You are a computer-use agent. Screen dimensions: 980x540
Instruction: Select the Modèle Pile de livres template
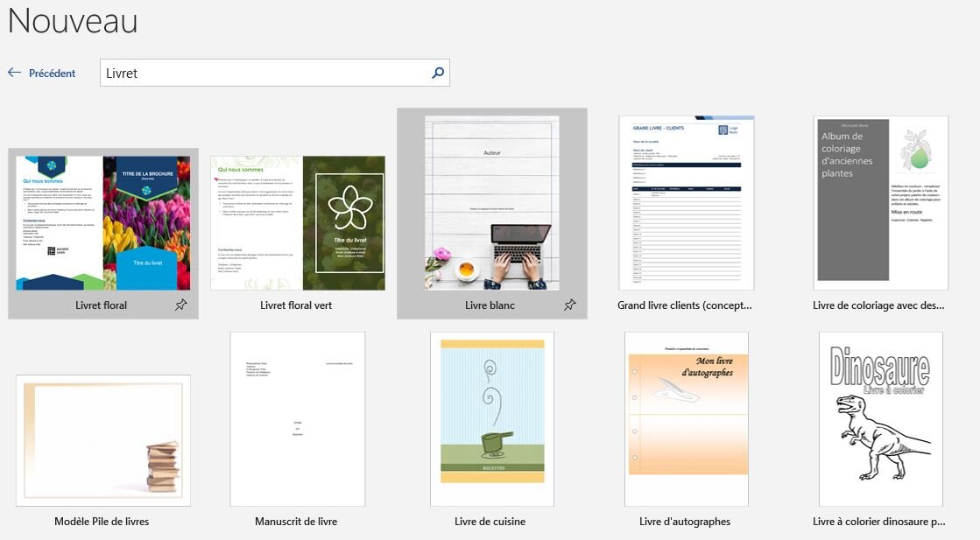[102, 440]
